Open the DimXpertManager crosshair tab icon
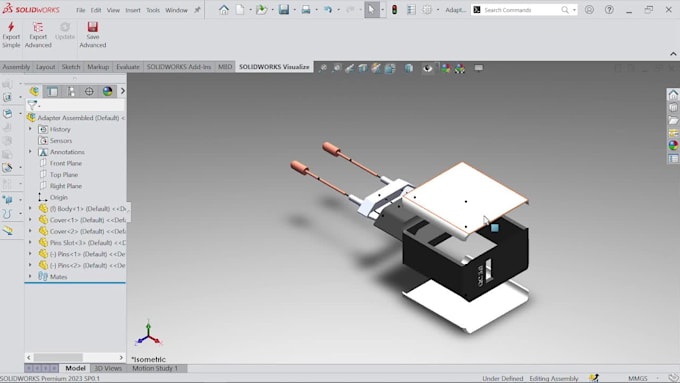 pos(89,91)
